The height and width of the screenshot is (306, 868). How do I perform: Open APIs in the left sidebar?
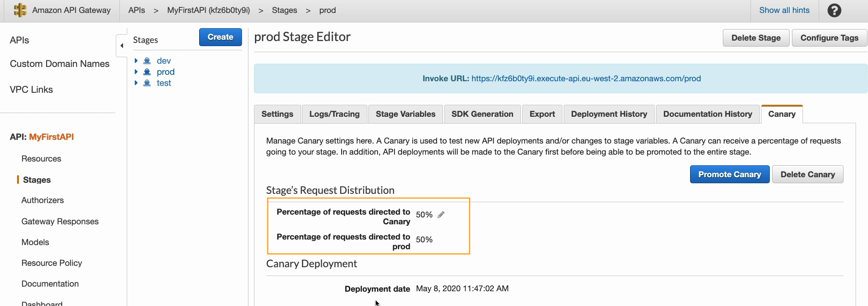[x=19, y=40]
